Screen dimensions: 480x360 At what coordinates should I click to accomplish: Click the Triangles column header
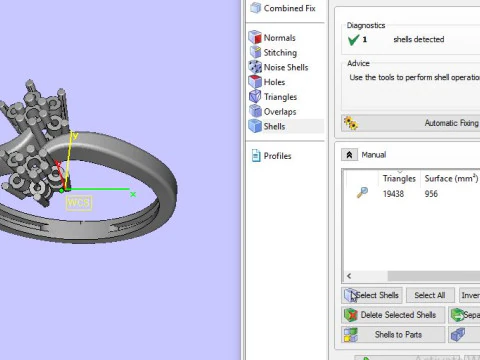tap(399, 179)
